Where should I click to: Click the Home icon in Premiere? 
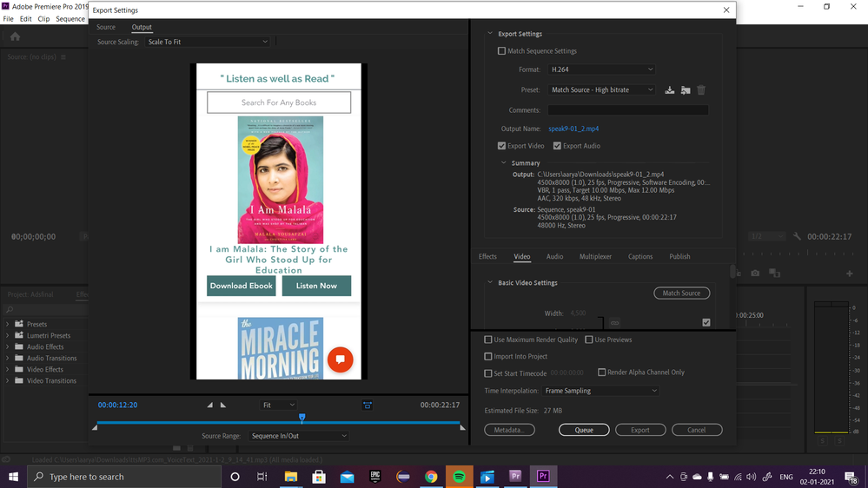tap(15, 36)
